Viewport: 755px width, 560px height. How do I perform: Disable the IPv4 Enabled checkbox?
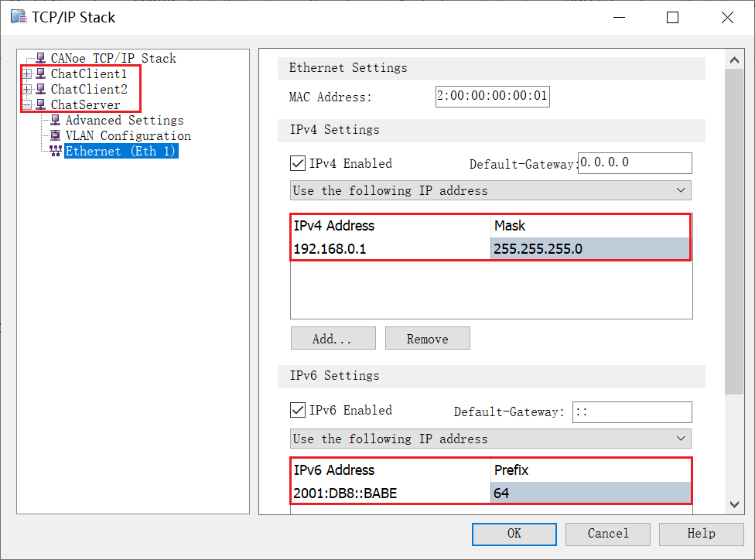click(x=298, y=163)
